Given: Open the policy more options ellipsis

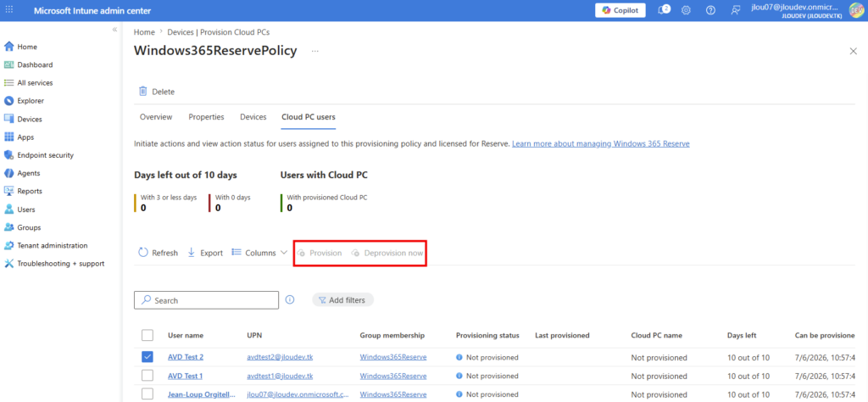Looking at the screenshot, I should point(315,51).
